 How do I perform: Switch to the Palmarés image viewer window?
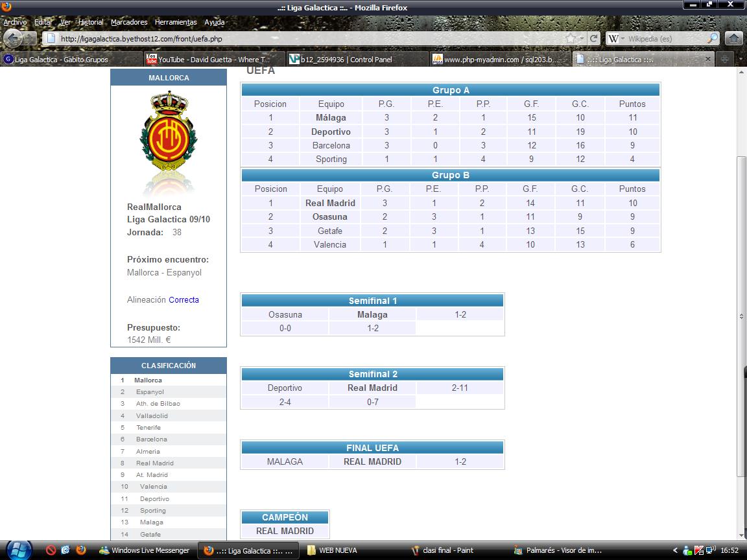tap(558, 550)
